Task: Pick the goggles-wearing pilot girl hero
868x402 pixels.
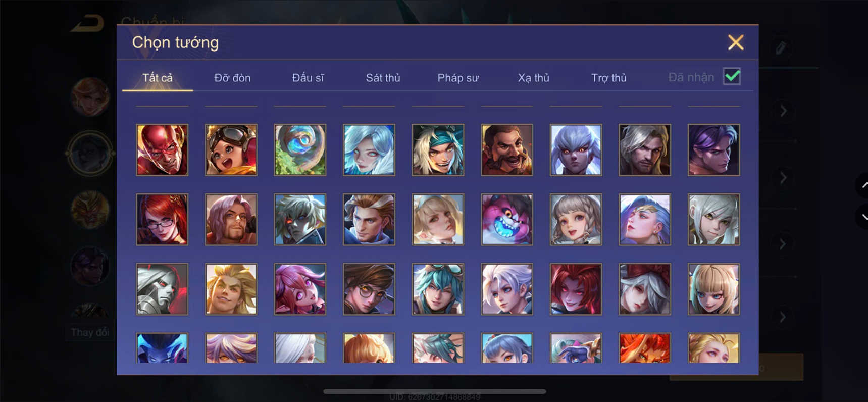Action: click(x=231, y=150)
